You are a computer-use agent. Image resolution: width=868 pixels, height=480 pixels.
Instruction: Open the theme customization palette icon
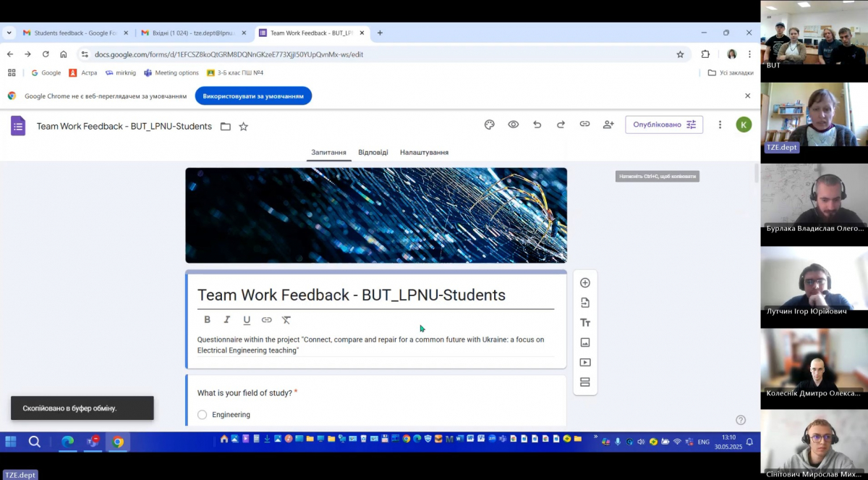(x=489, y=125)
